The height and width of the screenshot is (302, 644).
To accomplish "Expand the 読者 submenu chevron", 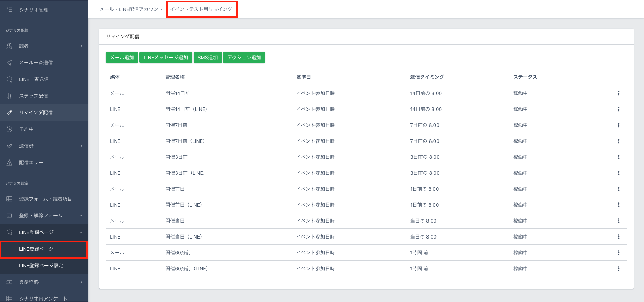I will 82,46.
